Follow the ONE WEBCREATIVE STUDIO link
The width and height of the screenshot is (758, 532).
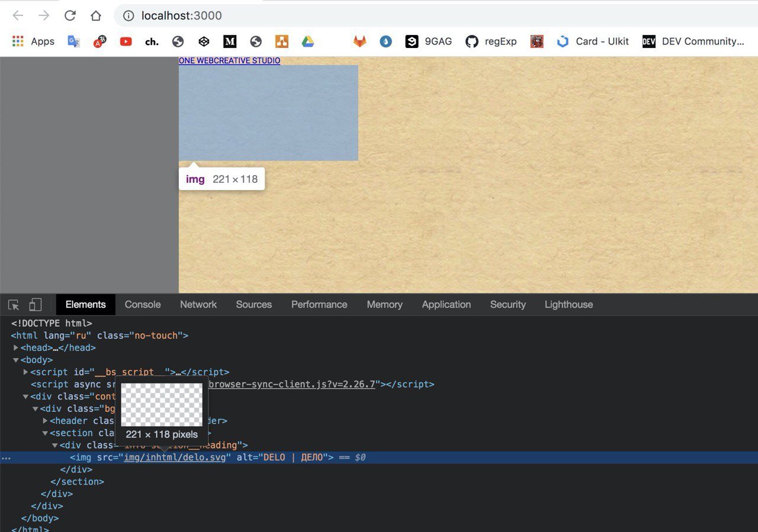point(229,60)
